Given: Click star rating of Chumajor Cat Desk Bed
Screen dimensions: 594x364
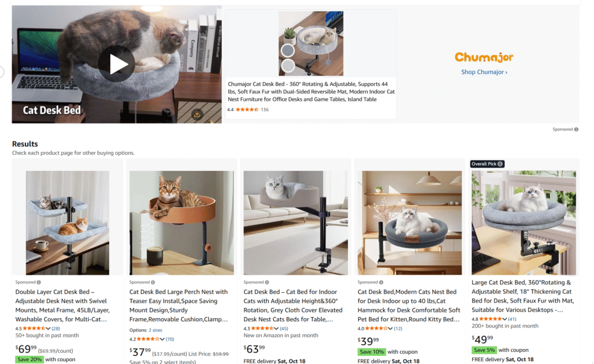Looking at the screenshot, I should [247, 110].
